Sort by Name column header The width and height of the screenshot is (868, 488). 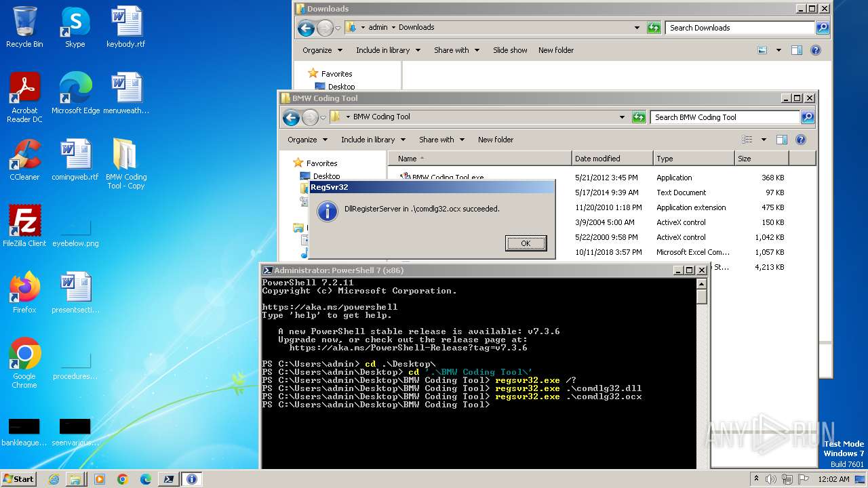(x=480, y=159)
